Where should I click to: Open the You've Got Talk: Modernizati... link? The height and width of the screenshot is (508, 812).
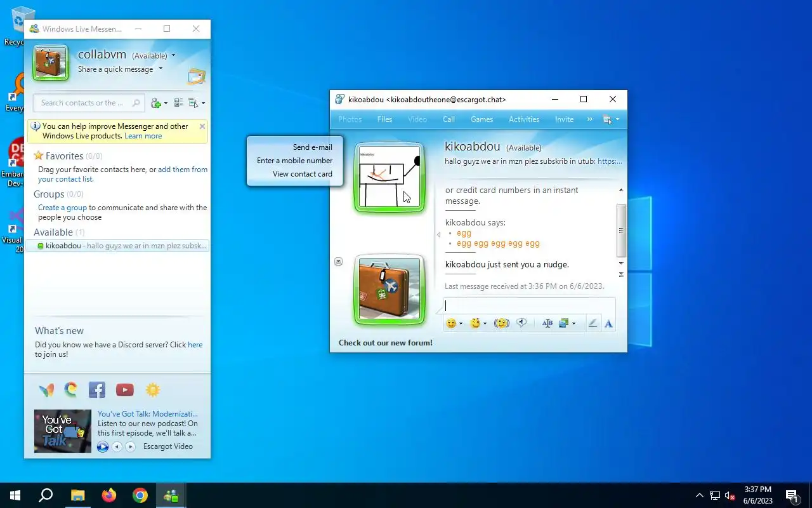pos(148,414)
